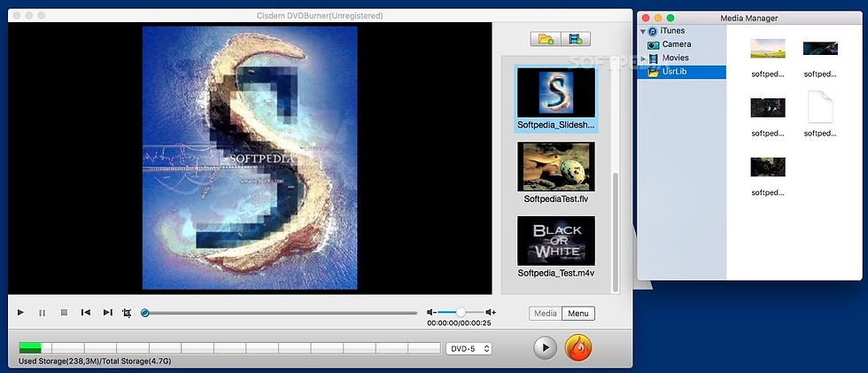Screen dimensions: 868x373
Task: Skip to the next clip
Action: pos(108,313)
